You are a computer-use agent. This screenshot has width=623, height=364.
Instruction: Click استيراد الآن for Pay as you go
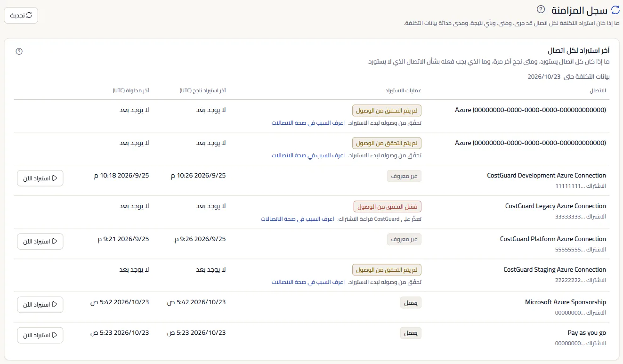(x=40, y=335)
